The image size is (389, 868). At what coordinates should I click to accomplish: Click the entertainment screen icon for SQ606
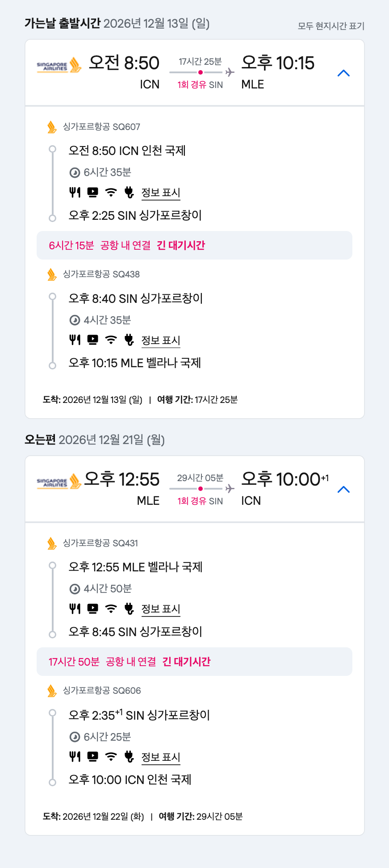click(93, 757)
